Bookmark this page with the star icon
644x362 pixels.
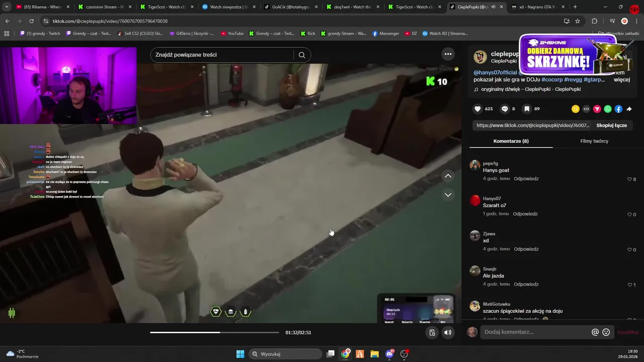578,21
